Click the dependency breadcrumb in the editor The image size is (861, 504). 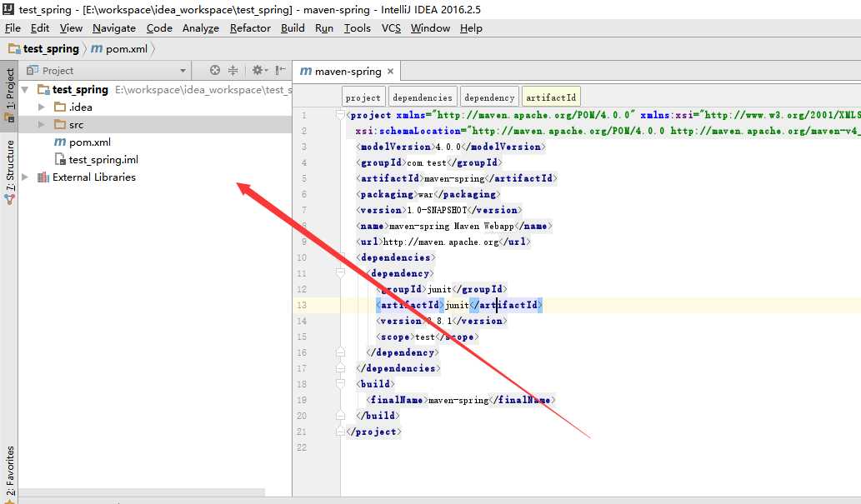click(x=489, y=97)
